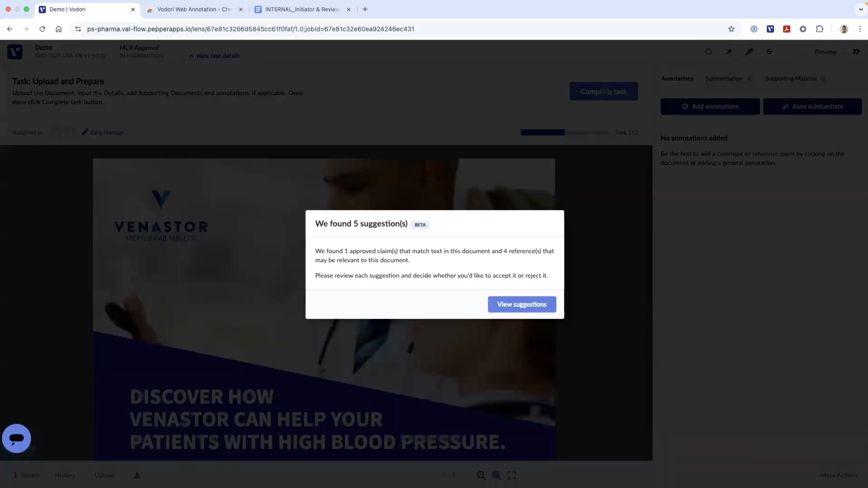The image size is (868, 488).
Task: Click the Venastor document page thumbnail
Action: [324, 309]
